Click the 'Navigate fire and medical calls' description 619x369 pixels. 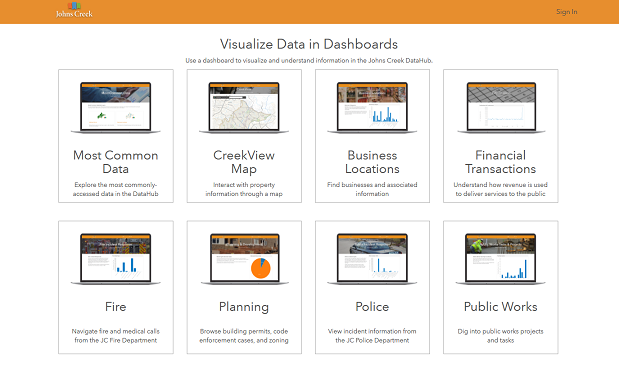coord(116,336)
